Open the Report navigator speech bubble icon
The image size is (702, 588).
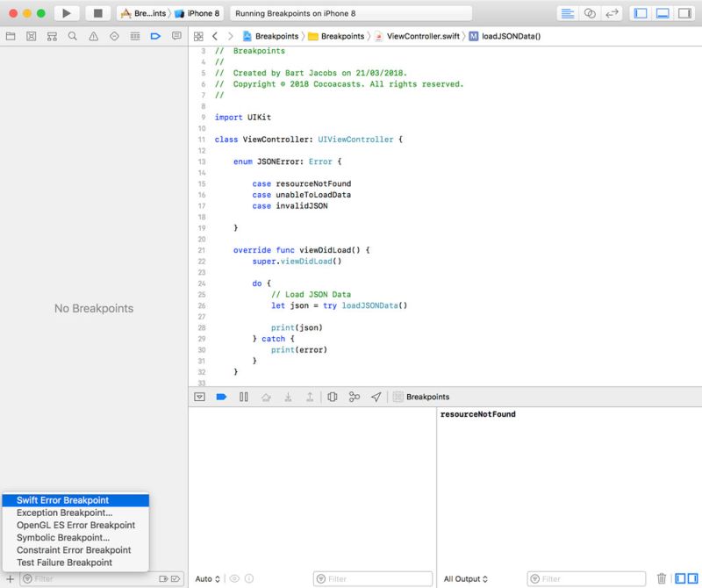[178, 35]
